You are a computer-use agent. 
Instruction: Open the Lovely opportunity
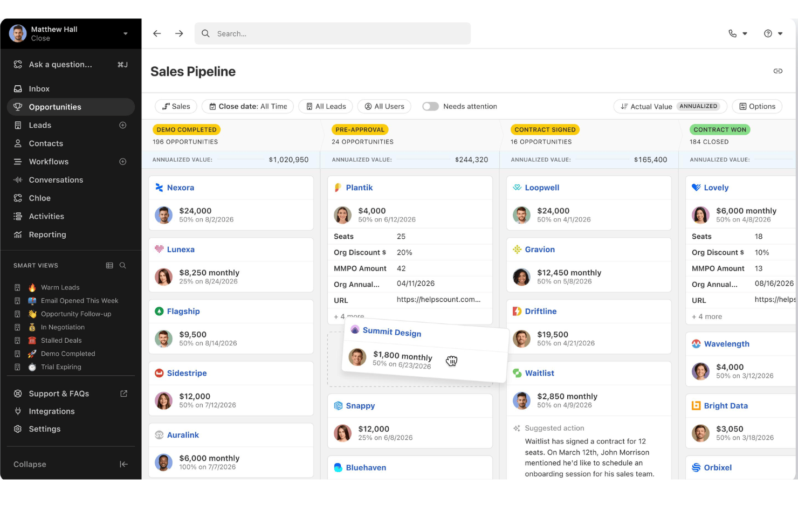point(716,188)
